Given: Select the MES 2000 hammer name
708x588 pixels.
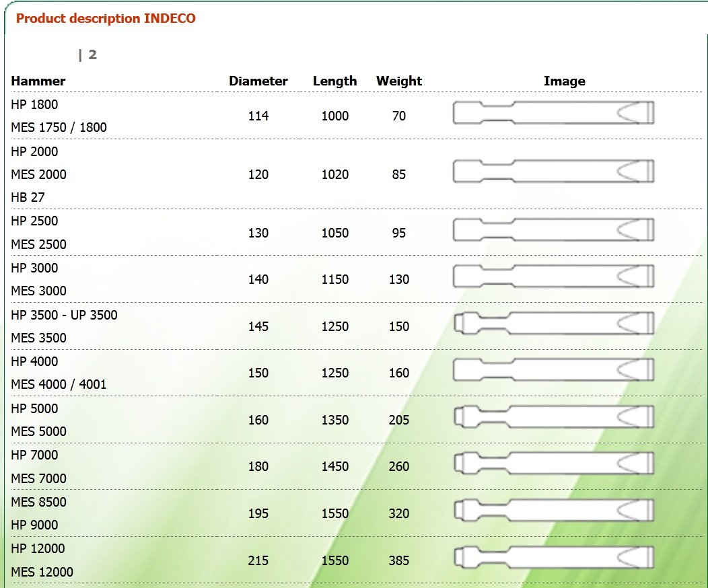Looking at the screenshot, I should pyautogui.click(x=38, y=174).
